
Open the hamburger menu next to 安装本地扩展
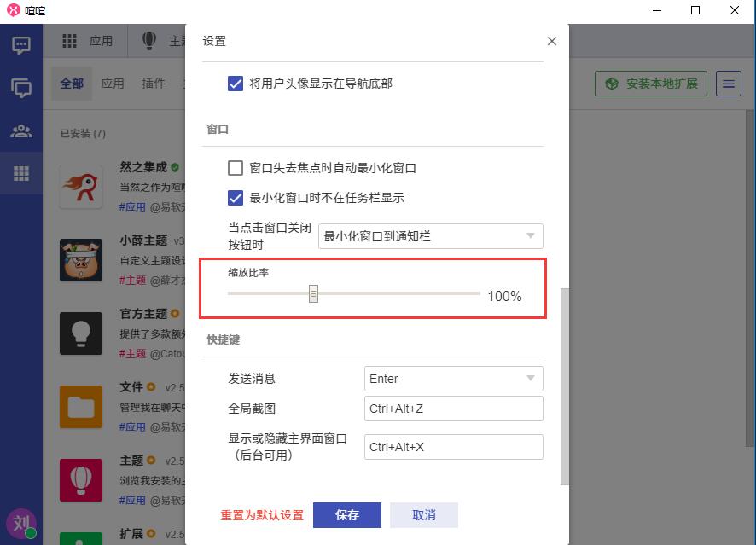728,84
